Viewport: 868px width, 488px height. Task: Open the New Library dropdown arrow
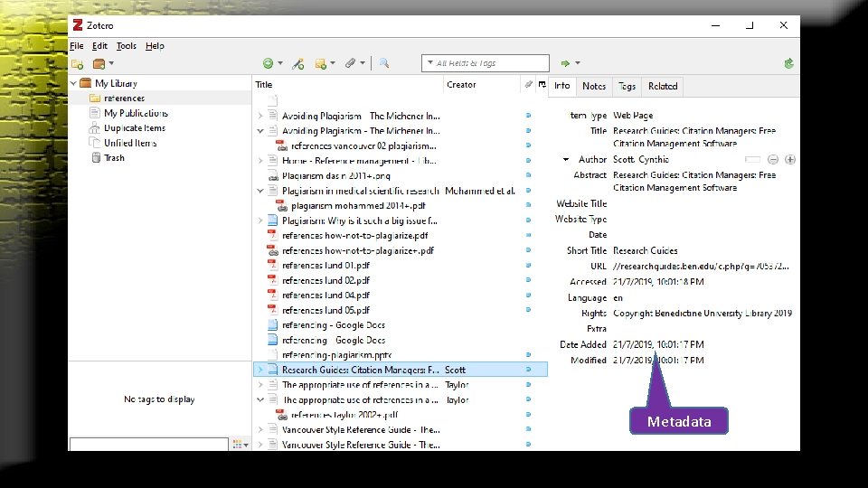(111, 63)
